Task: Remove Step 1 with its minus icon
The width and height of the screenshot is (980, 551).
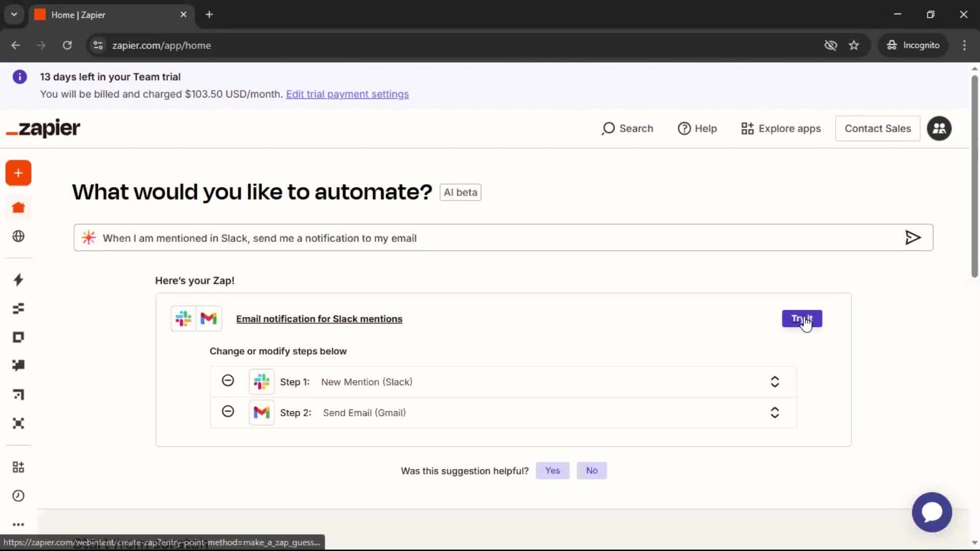Action: (228, 381)
